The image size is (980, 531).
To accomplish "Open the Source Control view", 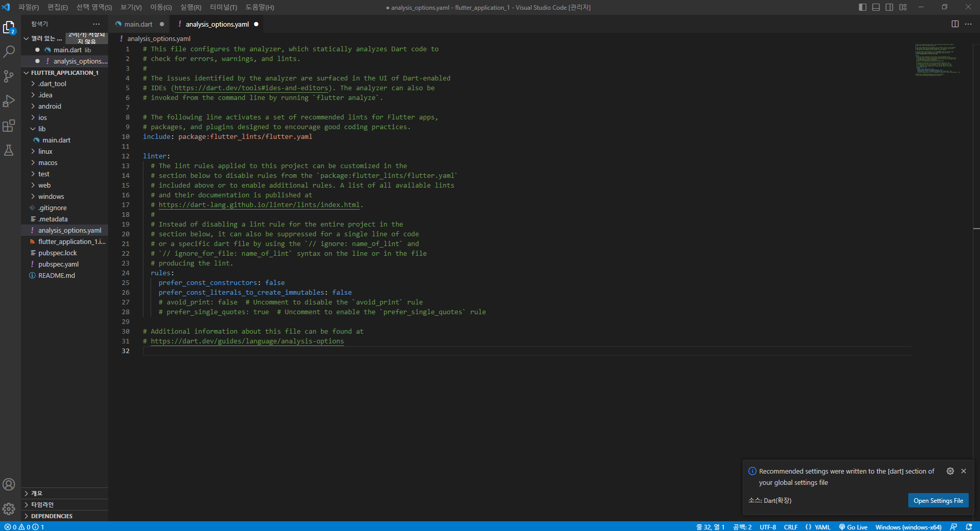I will coord(9,76).
